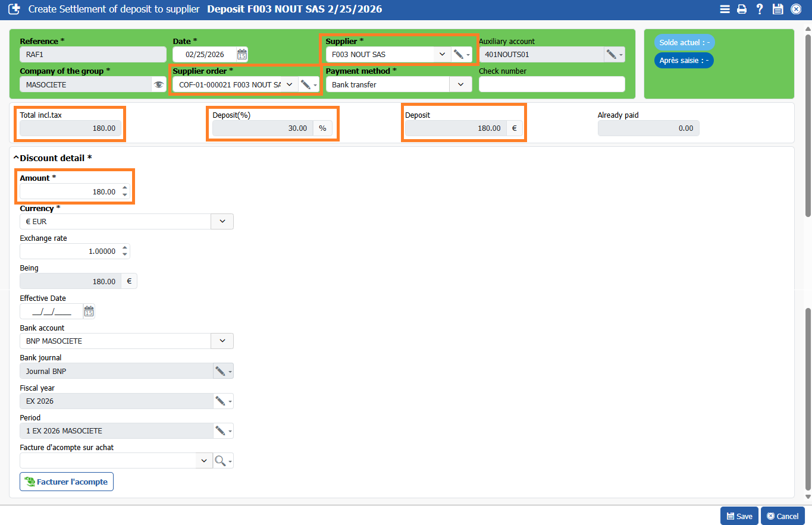Open help via question mark icon
812x525 pixels.
click(x=760, y=10)
